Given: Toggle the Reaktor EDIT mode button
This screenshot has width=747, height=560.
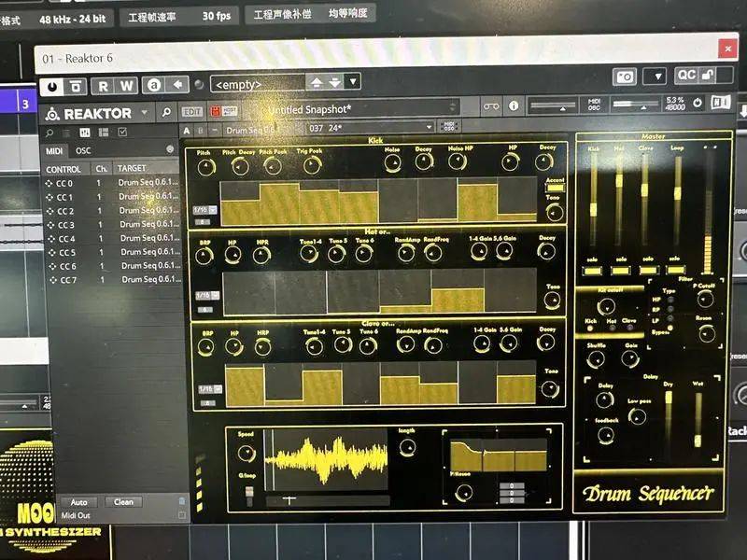Looking at the screenshot, I should tap(192, 112).
